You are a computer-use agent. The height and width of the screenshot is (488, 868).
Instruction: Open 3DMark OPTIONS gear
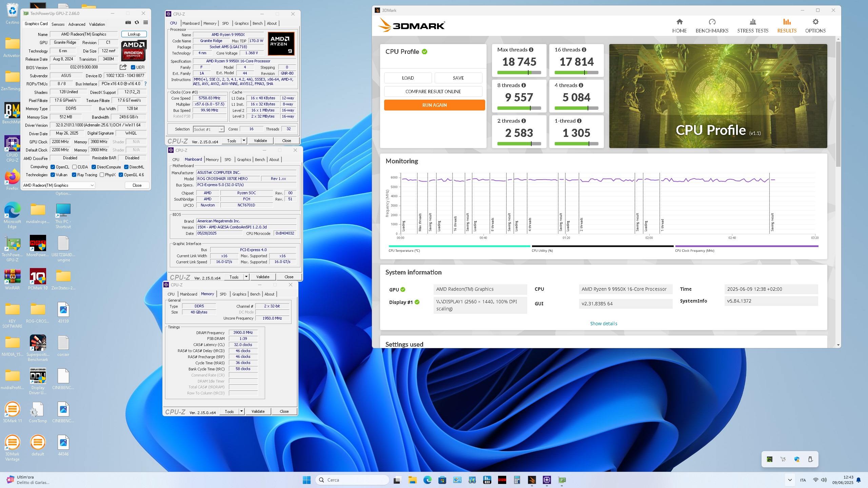tap(815, 26)
